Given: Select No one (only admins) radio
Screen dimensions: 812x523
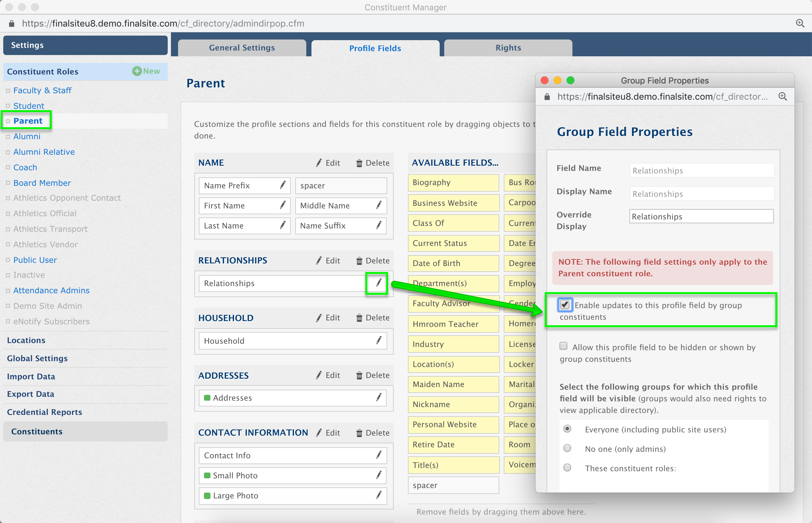Looking at the screenshot, I should click(567, 448).
